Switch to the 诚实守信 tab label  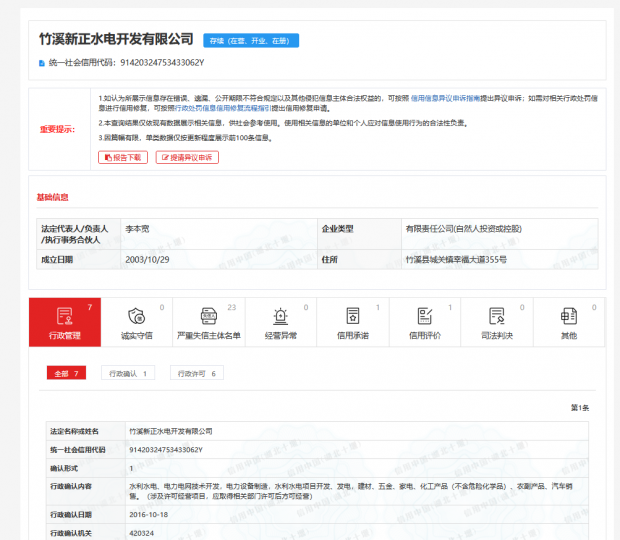[x=136, y=336]
